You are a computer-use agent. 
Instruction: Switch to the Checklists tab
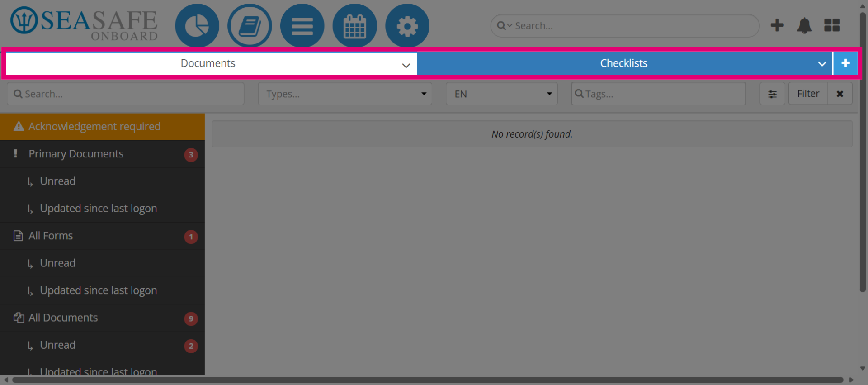click(624, 63)
